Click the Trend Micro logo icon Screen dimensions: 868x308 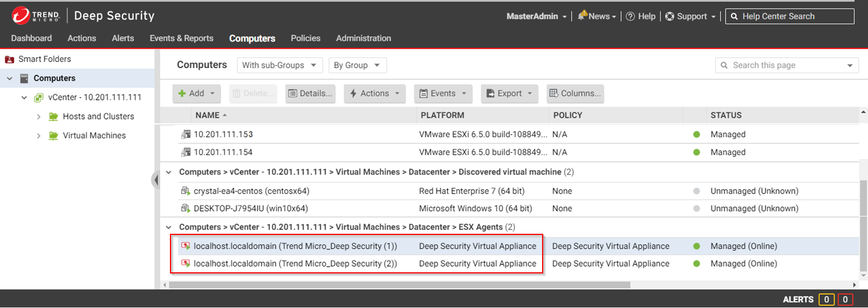[21, 16]
